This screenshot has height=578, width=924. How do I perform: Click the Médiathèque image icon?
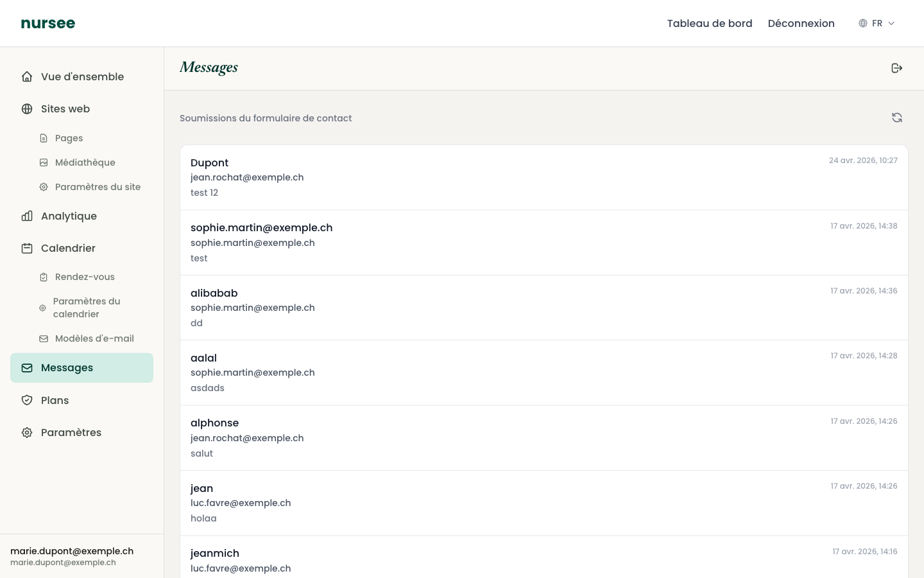[x=44, y=162]
